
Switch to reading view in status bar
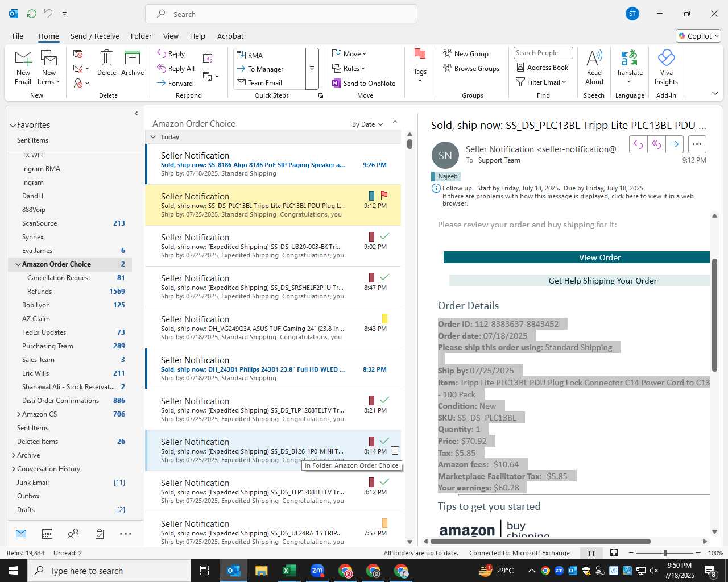(614, 553)
